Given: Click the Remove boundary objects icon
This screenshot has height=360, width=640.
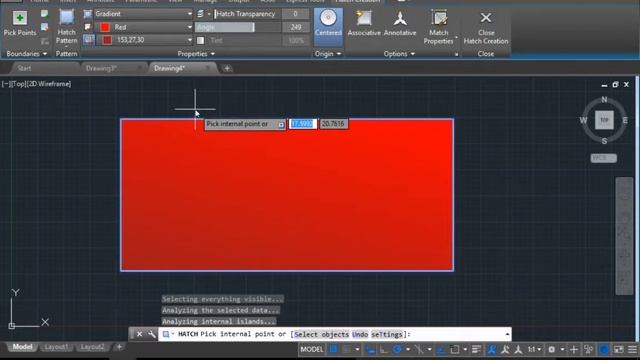Looking at the screenshot, I should pyautogui.click(x=45, y=27).
